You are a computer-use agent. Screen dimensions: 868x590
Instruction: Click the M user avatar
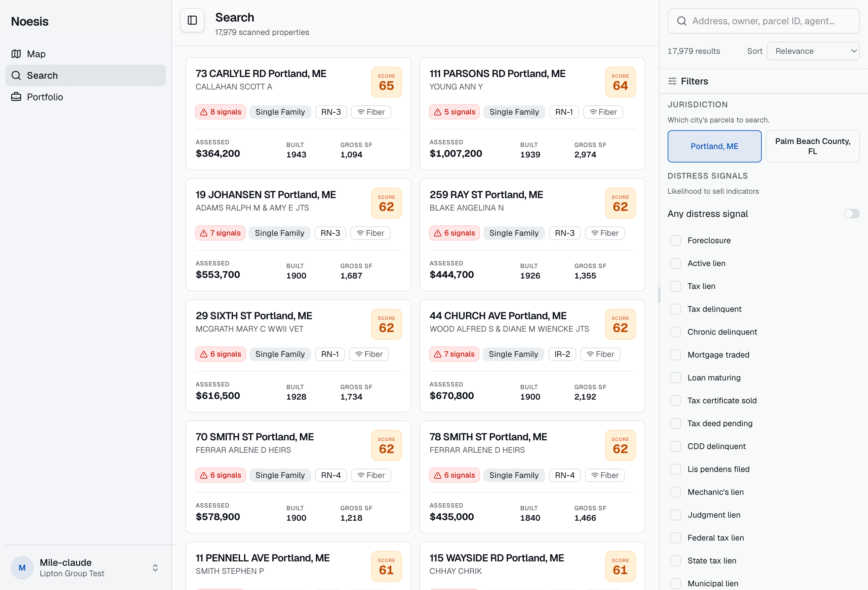[x=22, y=567]
